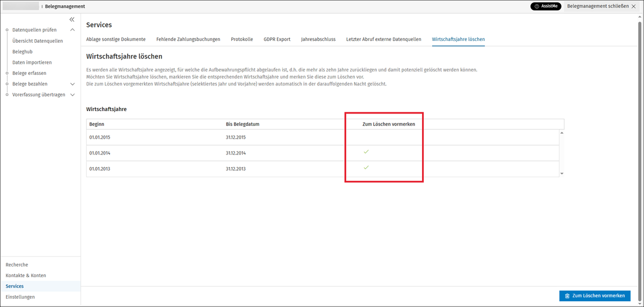Select the row beginning 01.01.2014
The width and height of the screenshot is (644, 307).
click(x=323, y=153)
